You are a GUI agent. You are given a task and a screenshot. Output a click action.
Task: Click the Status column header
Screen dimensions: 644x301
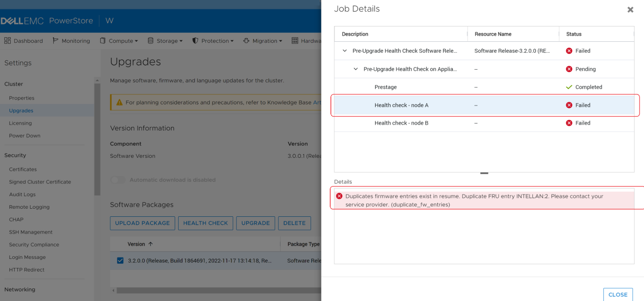[x=596, y=34]
